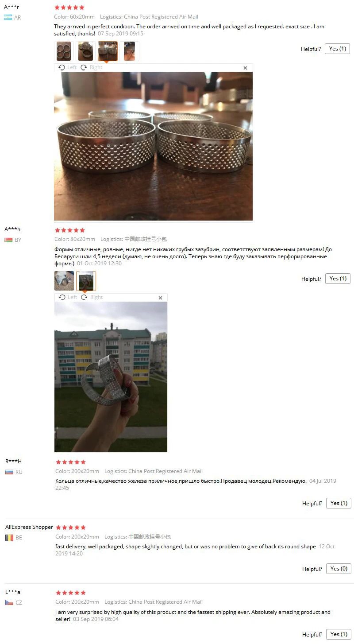354x644 pixels.
Task: Rotate the Belarus review photo left
Action: [x=68, y=297]
